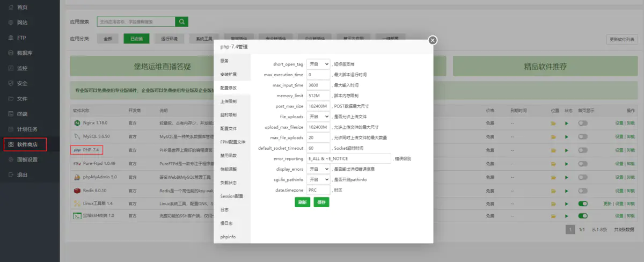Disable homepage display for 宝塔SSH终端
This screenshot has height=262, width=644.
click(x=583, y=216)
